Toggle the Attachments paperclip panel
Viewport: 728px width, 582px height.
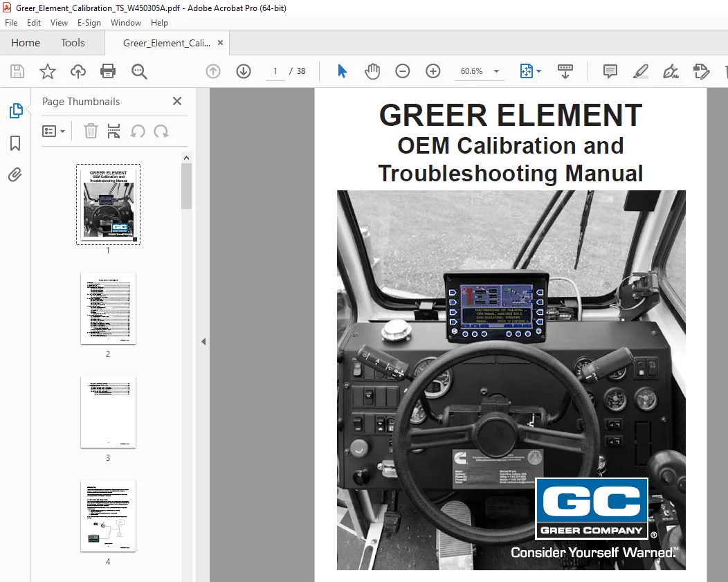(15, 175)
